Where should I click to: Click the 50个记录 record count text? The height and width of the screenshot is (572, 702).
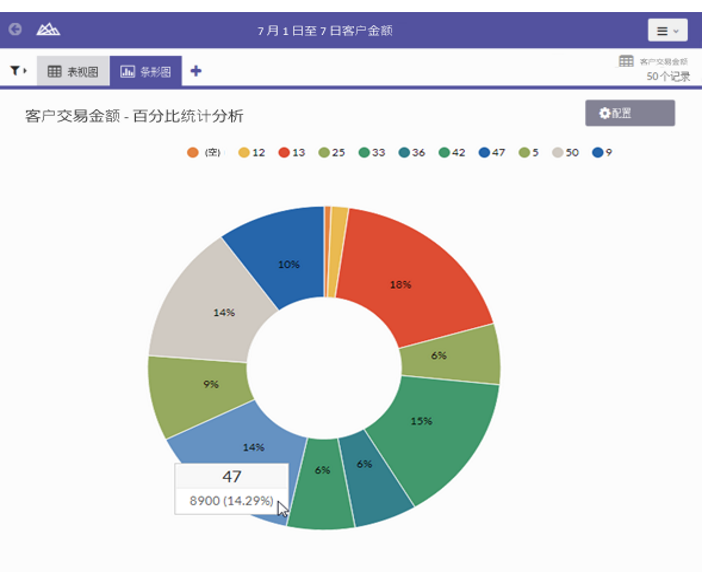tap(667, 75)
